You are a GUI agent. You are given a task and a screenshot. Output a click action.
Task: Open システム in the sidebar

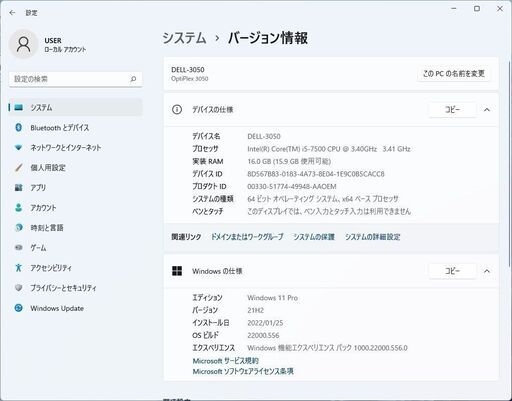click(75, 107)
